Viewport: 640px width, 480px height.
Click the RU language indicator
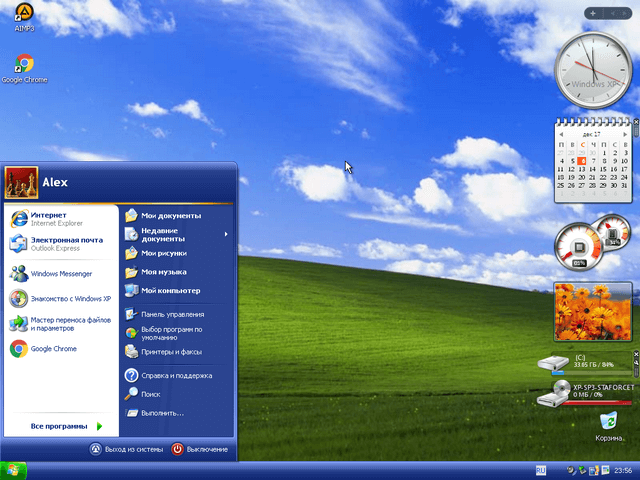click(x=541, y=470)
